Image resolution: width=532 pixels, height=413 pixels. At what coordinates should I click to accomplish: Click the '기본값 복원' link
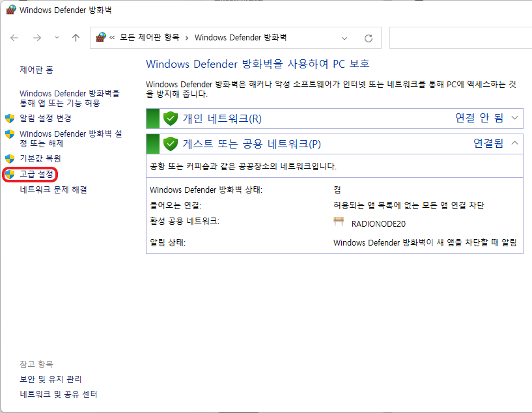[x=40, y=158]
